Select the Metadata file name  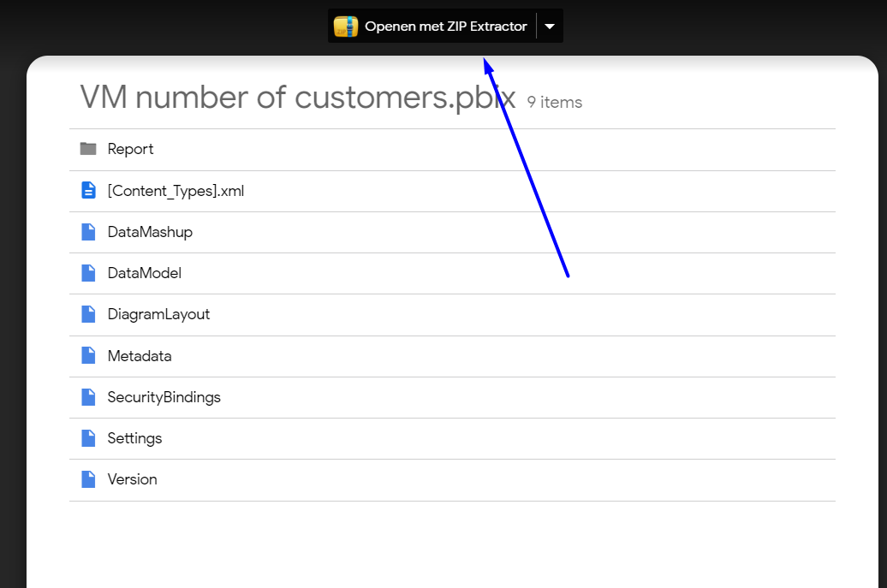coord(140,356)
